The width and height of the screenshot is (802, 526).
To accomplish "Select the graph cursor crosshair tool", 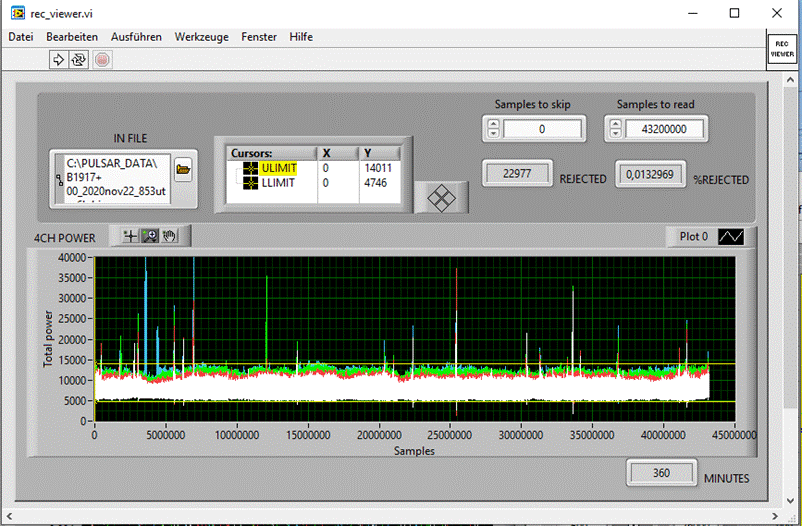I will 130,236.
